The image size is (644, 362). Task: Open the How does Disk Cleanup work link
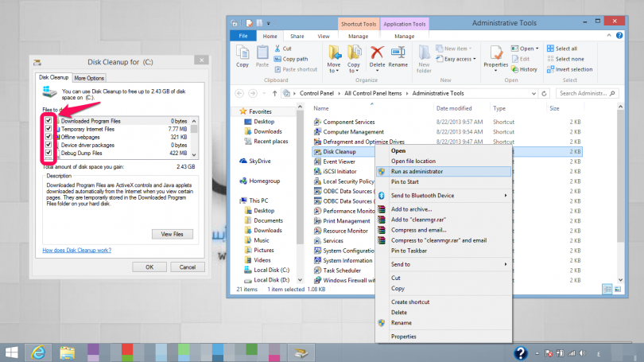click(x=77, y=250)
